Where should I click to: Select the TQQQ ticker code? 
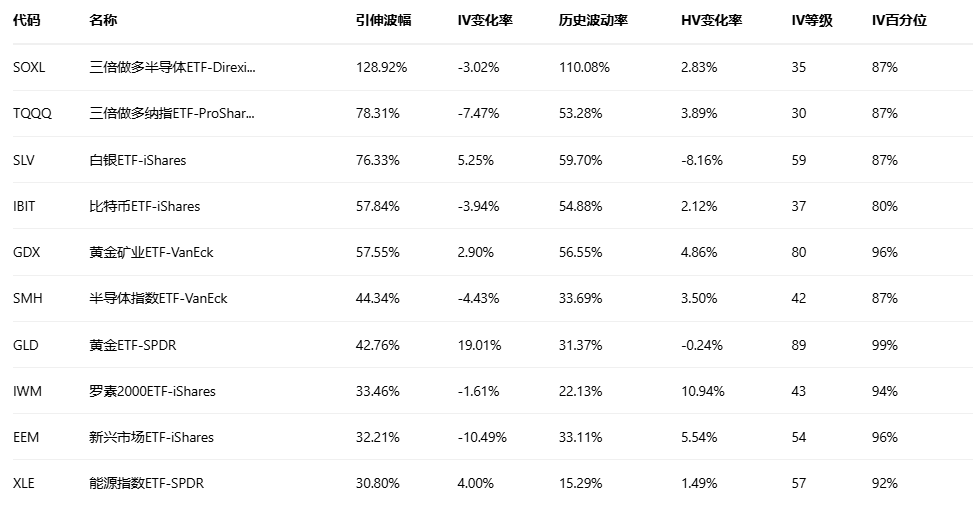(32, 114)
